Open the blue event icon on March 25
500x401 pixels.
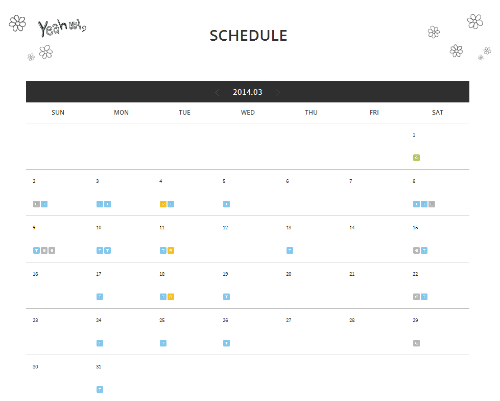click(x=163, y=343)
